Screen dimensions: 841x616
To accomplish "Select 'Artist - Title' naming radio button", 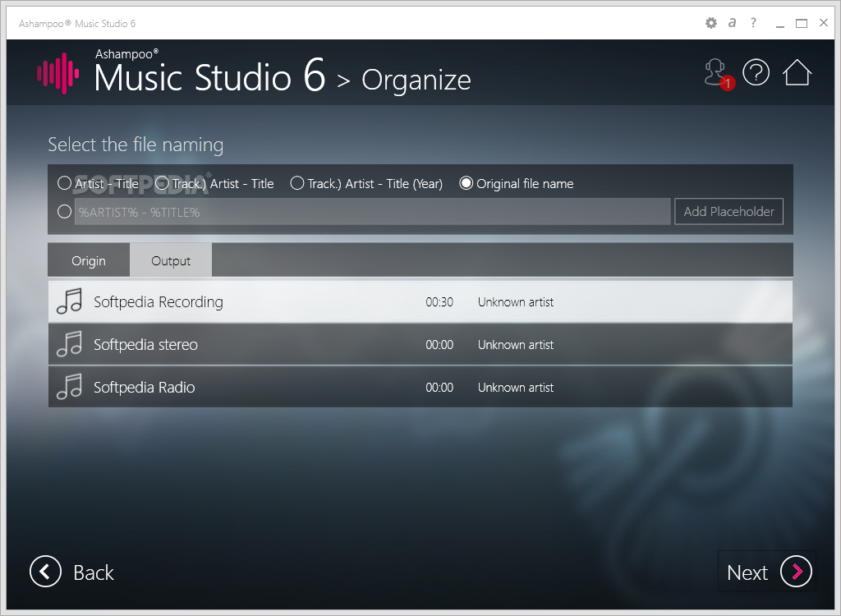I will [64, 183].
